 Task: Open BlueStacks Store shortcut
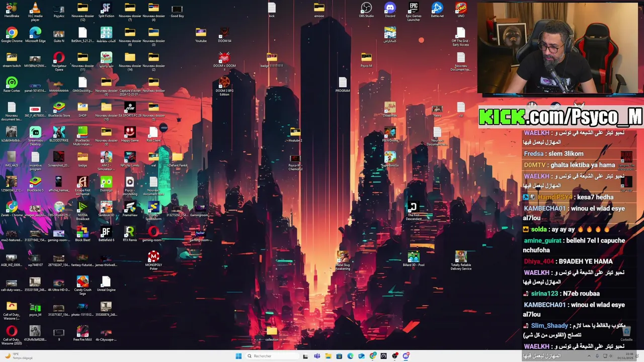pyautogui.click(x=59, y=107)
